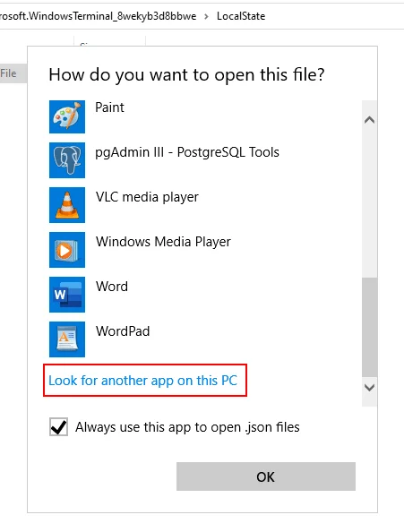Click the 'WordPad' app label
This screenshot has height=532, width=404.
[x=123, y=331]
